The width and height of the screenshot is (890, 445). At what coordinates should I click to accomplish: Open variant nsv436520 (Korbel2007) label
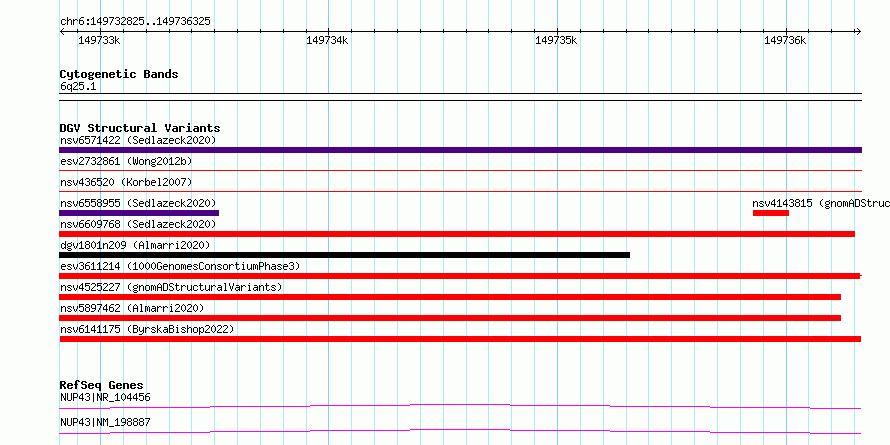(126, 182)
